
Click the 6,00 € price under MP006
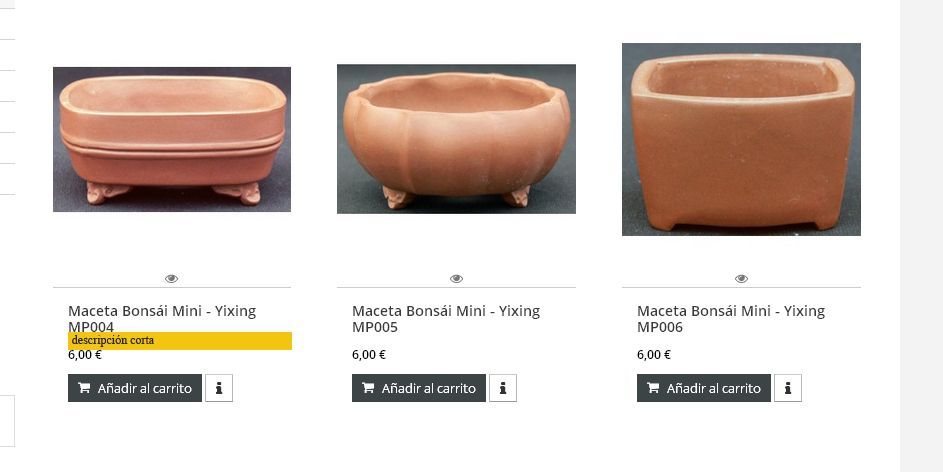(x=654, y=355)
